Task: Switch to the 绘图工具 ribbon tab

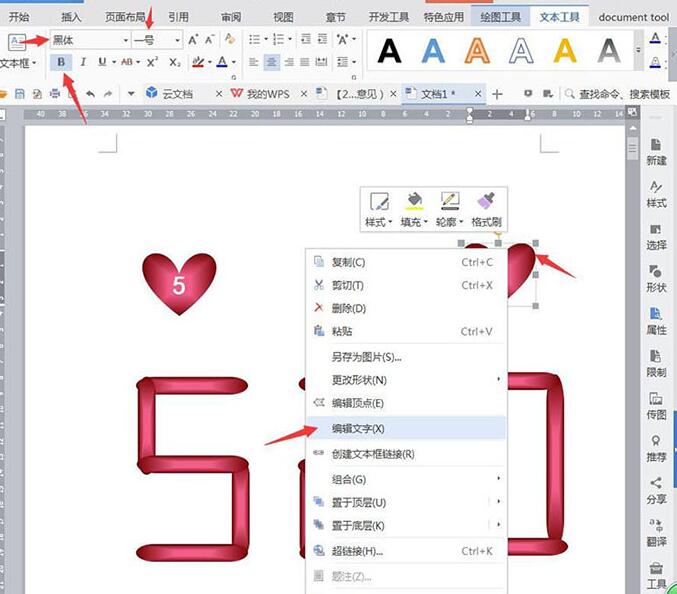Action: point(501,17)
